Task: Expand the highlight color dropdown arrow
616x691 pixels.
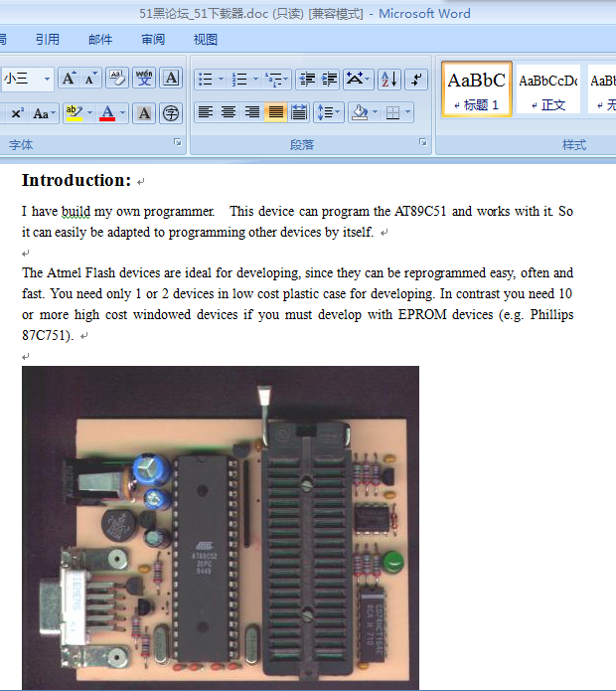Action: click(89, 113)
